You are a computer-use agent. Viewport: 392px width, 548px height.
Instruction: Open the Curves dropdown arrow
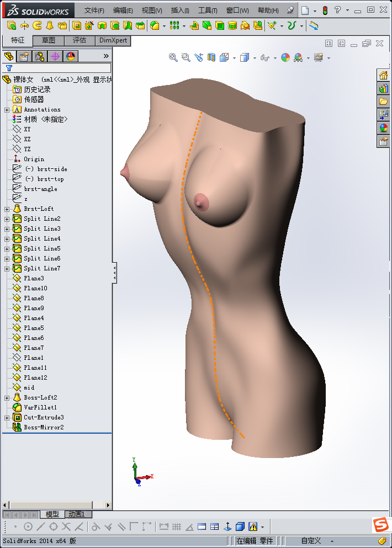(x=301, y=26)
